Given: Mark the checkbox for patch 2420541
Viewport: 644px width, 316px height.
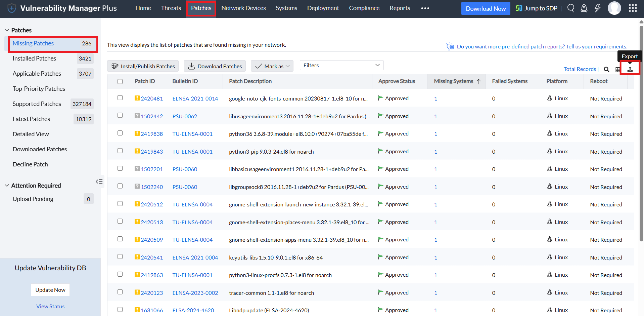Looking at the screenshot, I should pos(120,256).
